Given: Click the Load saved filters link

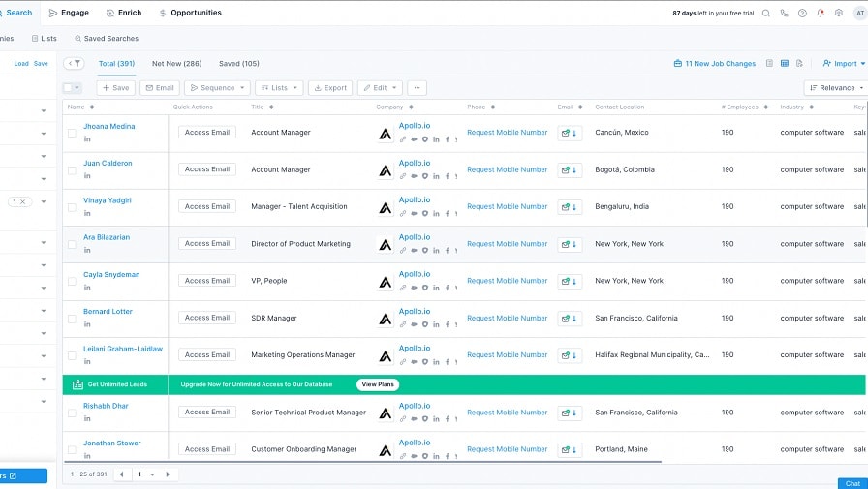Looking at the screenshot, I should 21,64.
